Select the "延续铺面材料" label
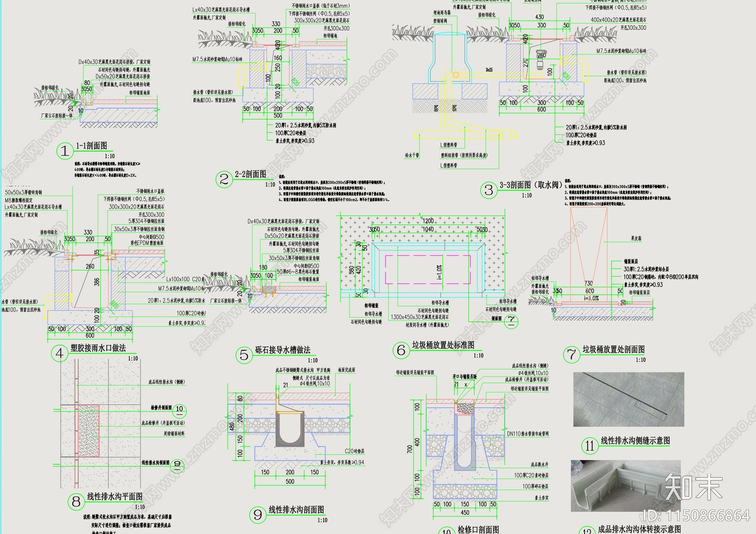Image resolution: width=756 pixels, height=534 pixels. (174, 434)
